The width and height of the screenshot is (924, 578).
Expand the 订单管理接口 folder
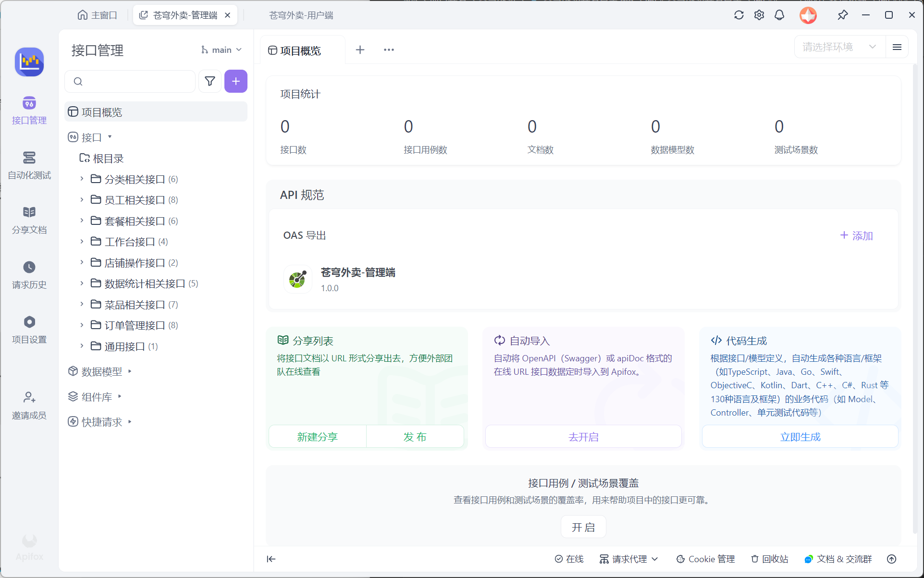click(82, 325)
